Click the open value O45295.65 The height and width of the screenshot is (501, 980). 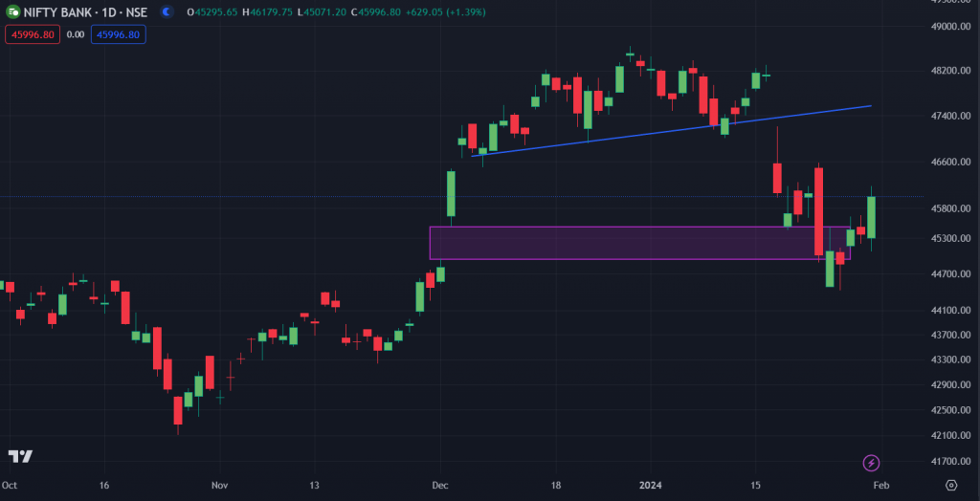coord(212,11)
